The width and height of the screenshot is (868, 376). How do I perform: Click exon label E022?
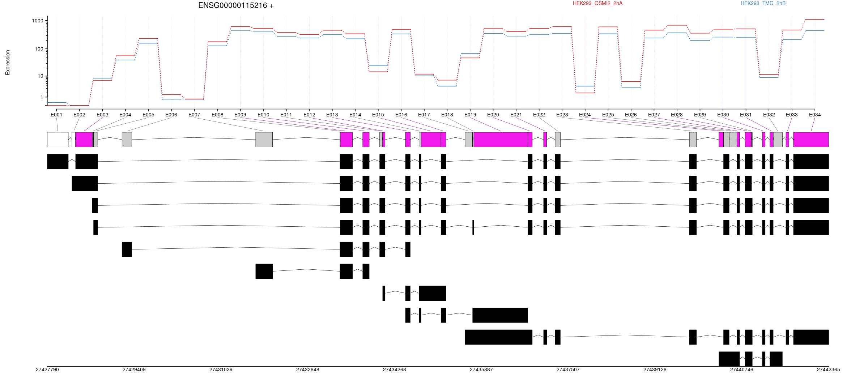coord(539,115)
